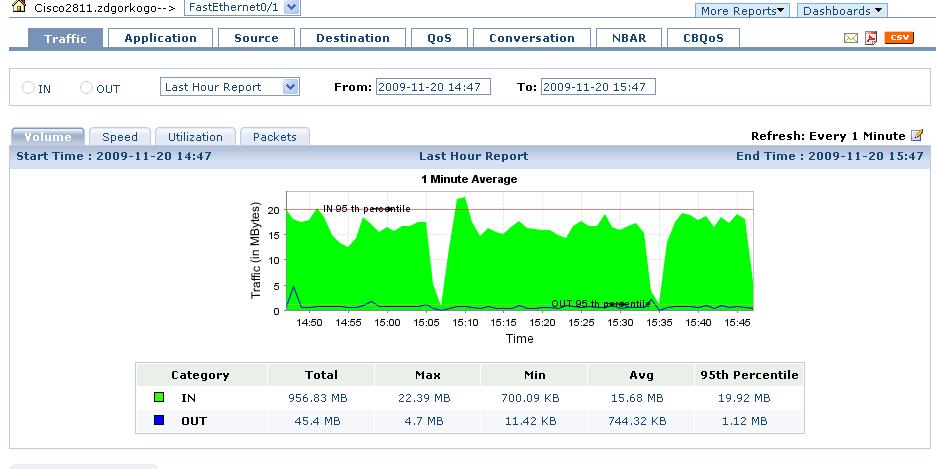936x469 pixels.
Task: Click the IN max value 22.39 MB
Action: pos(424,398)
